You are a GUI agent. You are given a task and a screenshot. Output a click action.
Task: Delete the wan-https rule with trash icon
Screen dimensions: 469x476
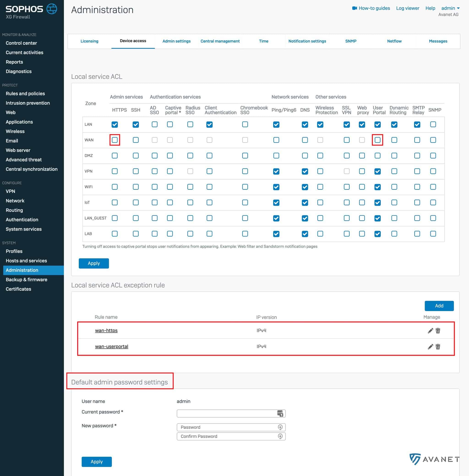[438, 331]
